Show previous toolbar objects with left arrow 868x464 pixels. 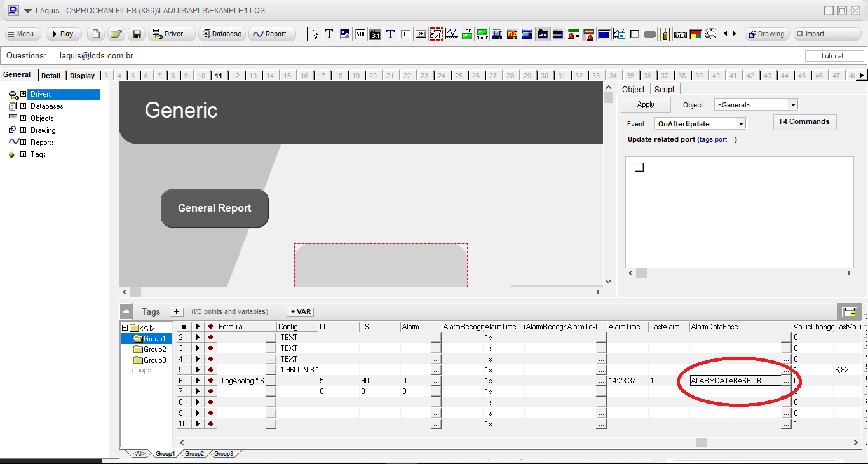pyautogui.click(x=726, y=34)
